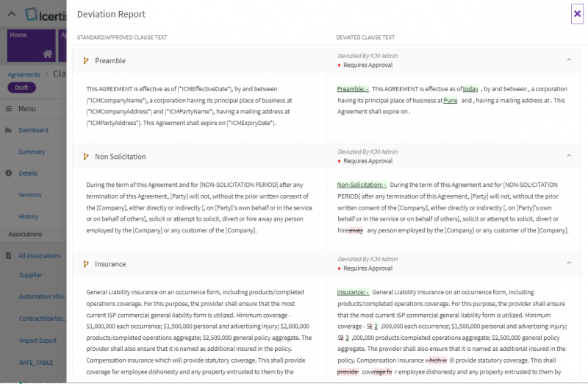Click the Draft status badge
Screen dimensions: 588x384
point(22,88)
